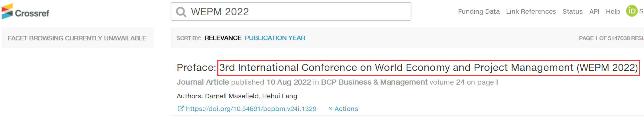Open the doi.org/10.54691/bcpbm.v24i.1329 link
Screen dimensions: 644x118
coord(251,109)
